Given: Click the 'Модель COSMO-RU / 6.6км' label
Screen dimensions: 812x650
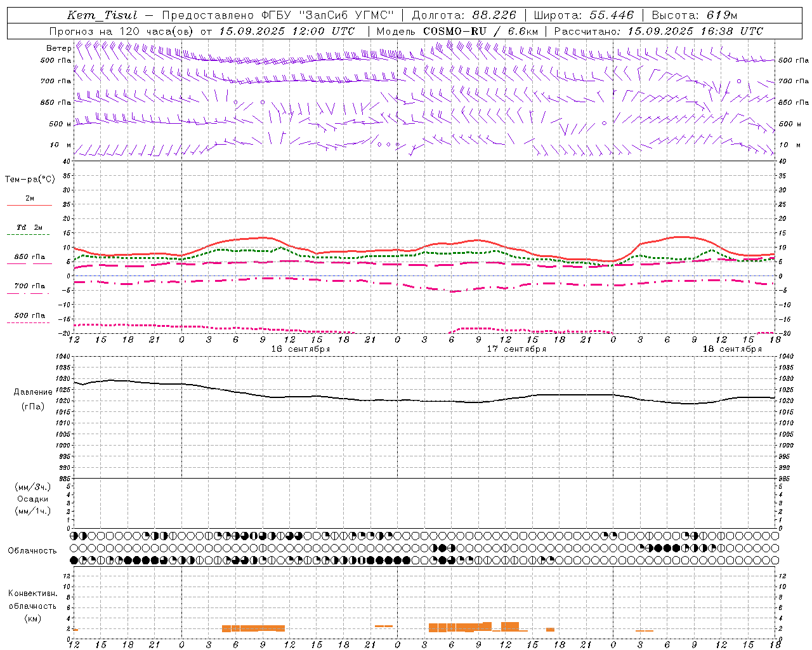Looking at the screenshot, I should (457, 31).
